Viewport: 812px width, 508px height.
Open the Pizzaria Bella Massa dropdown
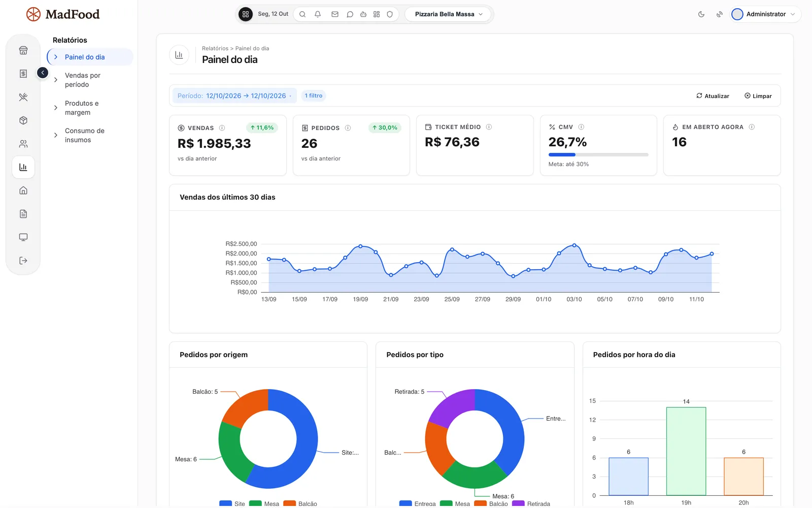(x=449, y=14)
